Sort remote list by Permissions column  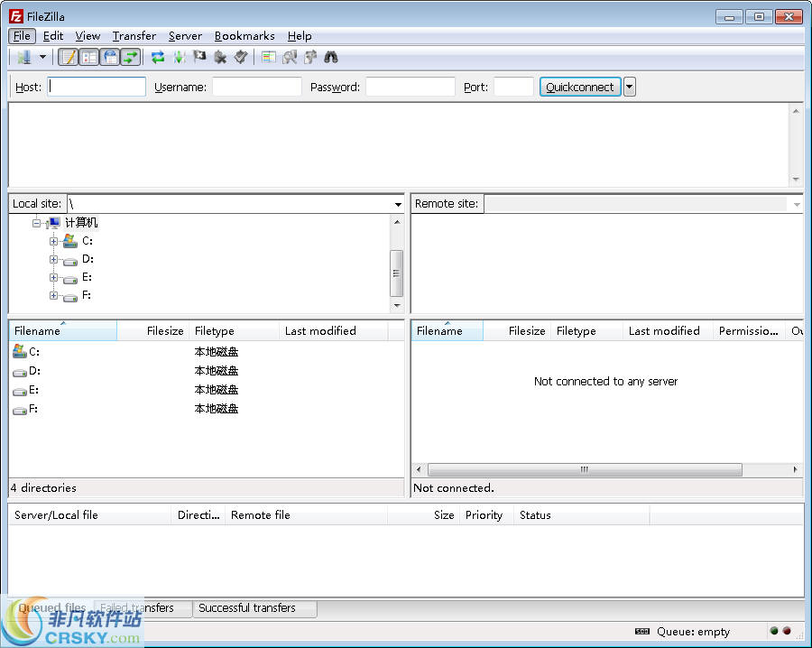[x=749, y=331]
